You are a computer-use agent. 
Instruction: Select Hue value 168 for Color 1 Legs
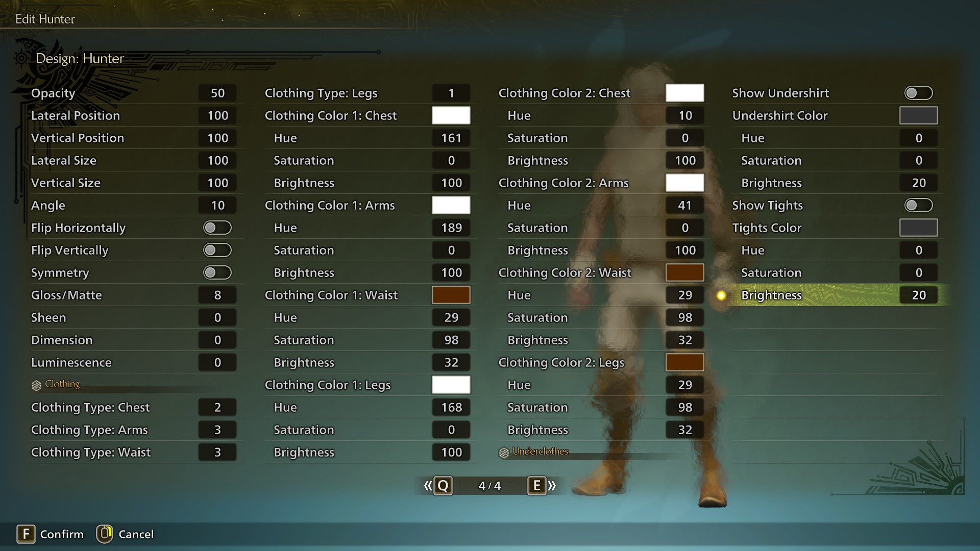[451, 407]
